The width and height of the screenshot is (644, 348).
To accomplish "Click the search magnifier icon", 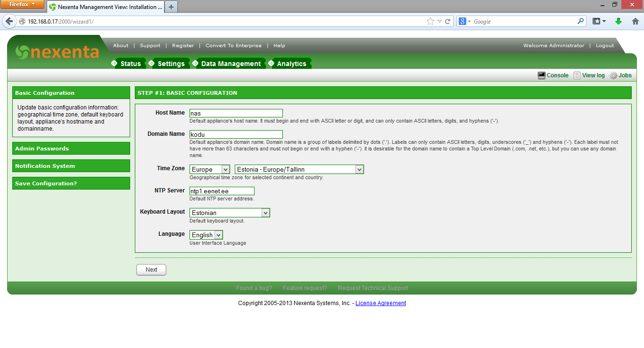I will (x=580, y=21).
